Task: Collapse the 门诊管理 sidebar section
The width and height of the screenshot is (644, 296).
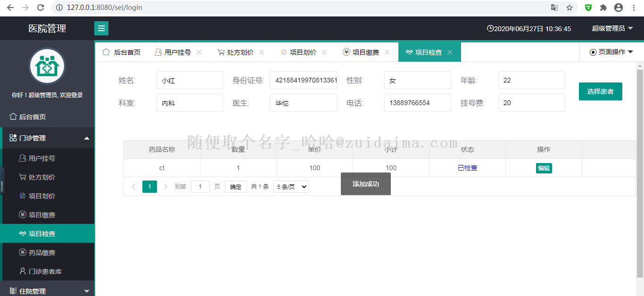Action: pos(47,138)
